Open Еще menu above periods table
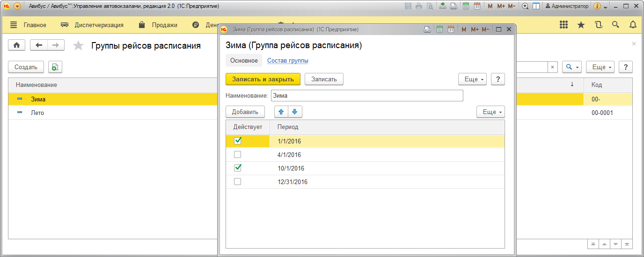This screenshot has height=257, width=644. 490,112
